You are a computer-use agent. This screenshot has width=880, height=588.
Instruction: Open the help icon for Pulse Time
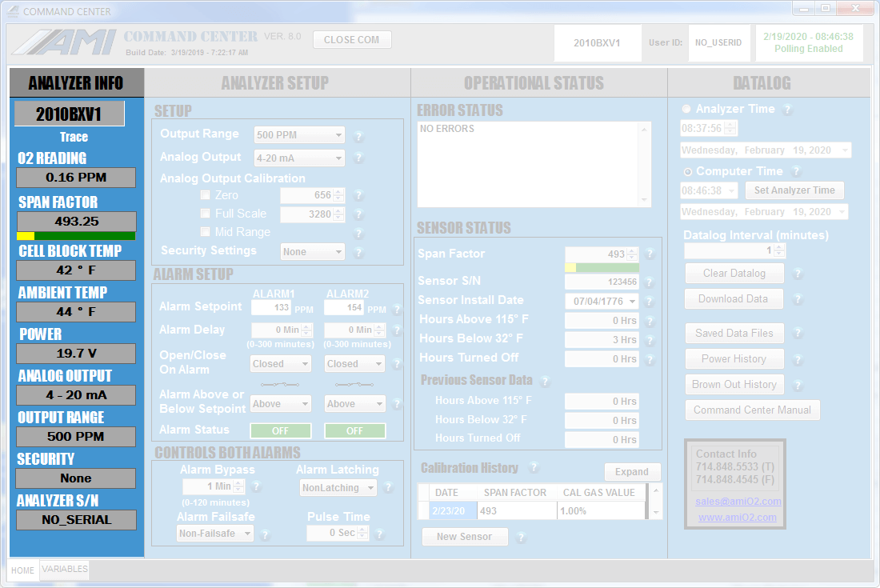coord(379,534)
